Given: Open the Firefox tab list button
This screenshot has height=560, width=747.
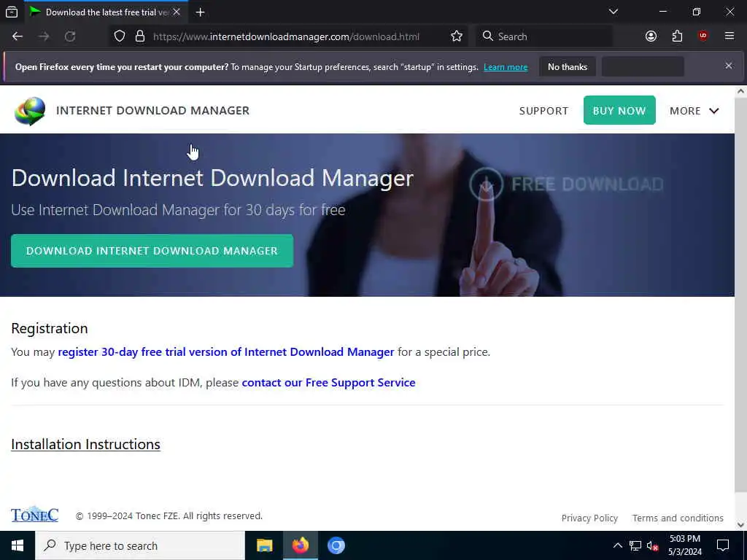Looking at the screenshot, I should (x=12, y=12).
